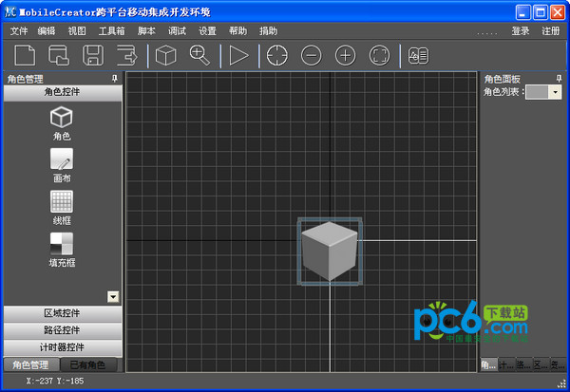Switch to the 已有角色 tab
This screenshot has width=570, height=392.
[x=88, y=364]
